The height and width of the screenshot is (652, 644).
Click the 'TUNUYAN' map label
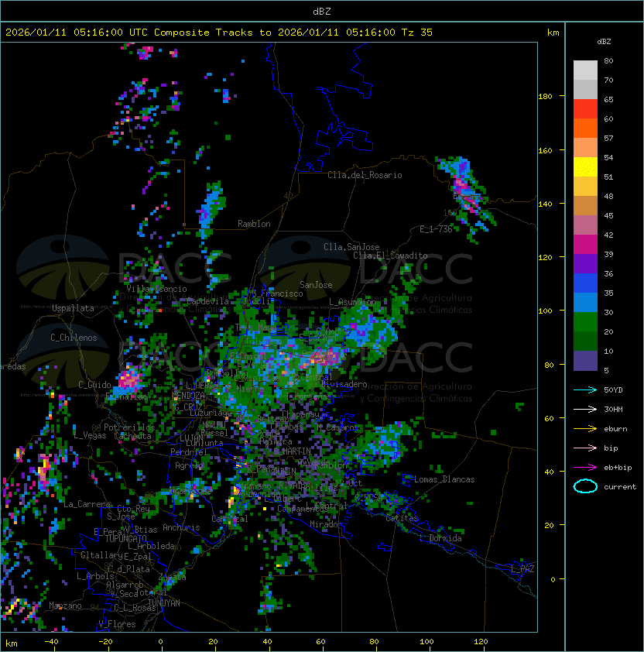pos(164,603)
